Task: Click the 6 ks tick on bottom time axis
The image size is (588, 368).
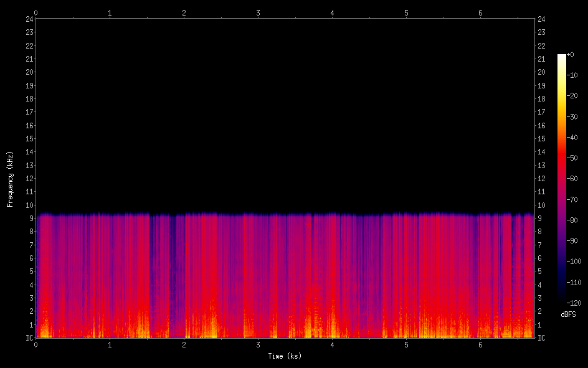Action: click(x=480, y=344)
